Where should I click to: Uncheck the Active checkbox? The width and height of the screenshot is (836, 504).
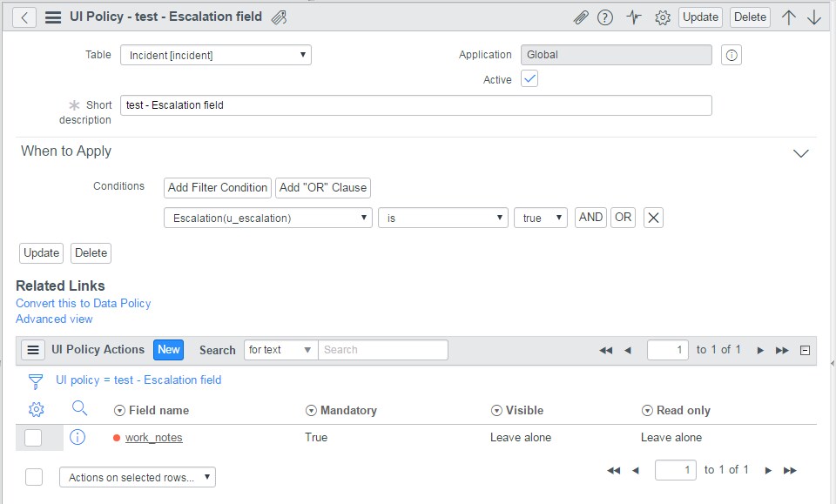pyautogui.click(x=529, y=79)
